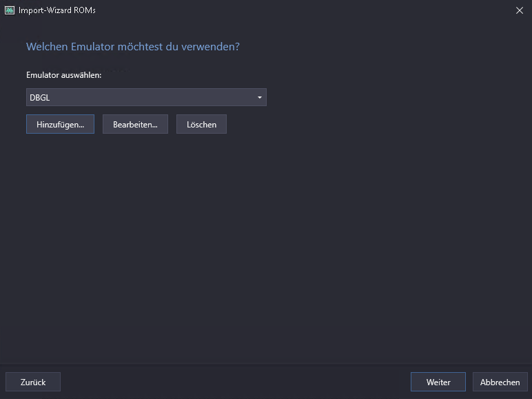Go back using the Zurück button
532x399 pixels.
click(33, 382)
